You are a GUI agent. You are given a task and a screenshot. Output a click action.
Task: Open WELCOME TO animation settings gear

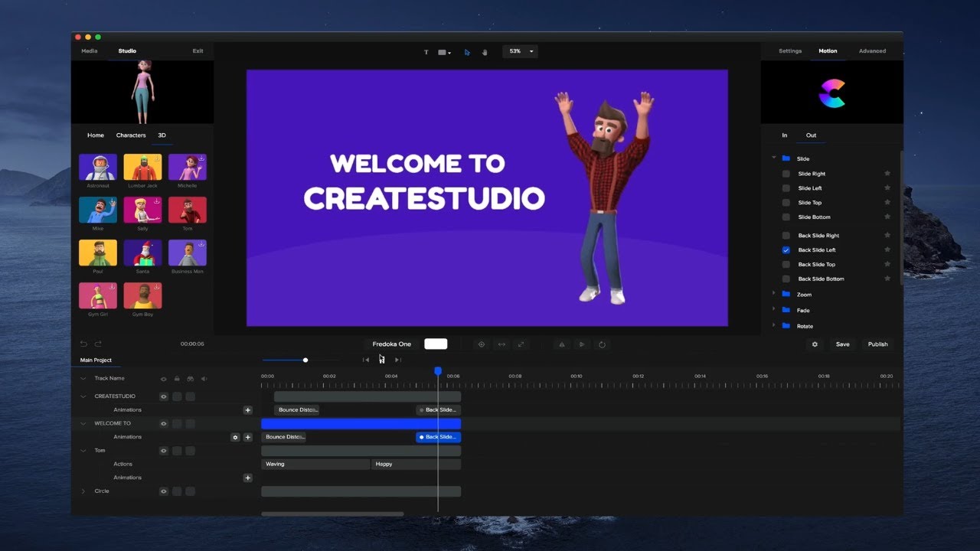point(235,437)
